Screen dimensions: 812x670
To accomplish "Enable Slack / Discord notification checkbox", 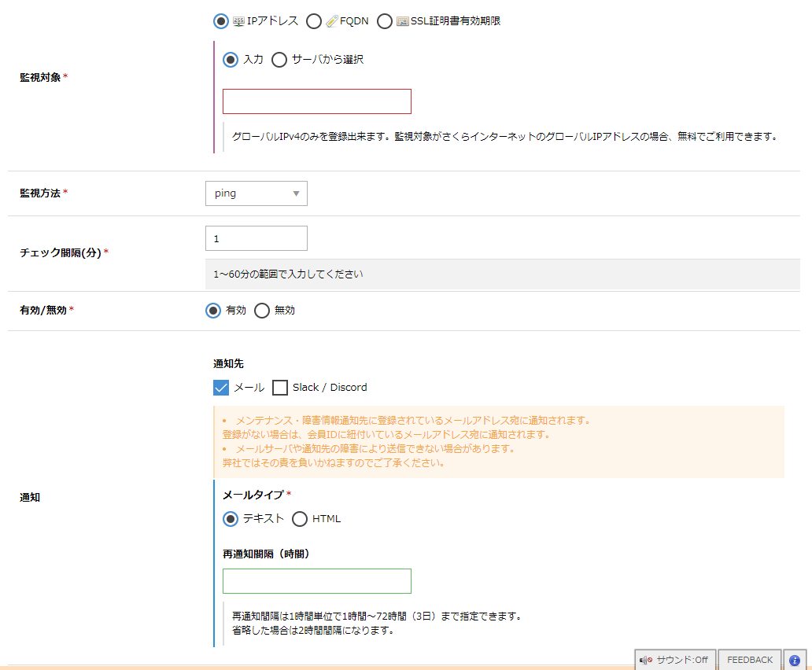I will pos(280,388).
